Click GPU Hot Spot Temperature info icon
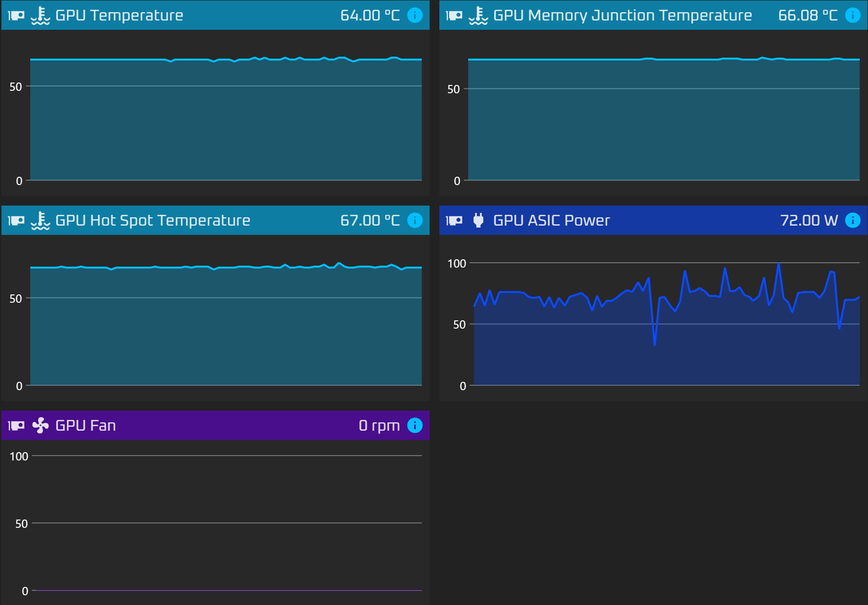This screenshot has width=868, height=605. 414,220
